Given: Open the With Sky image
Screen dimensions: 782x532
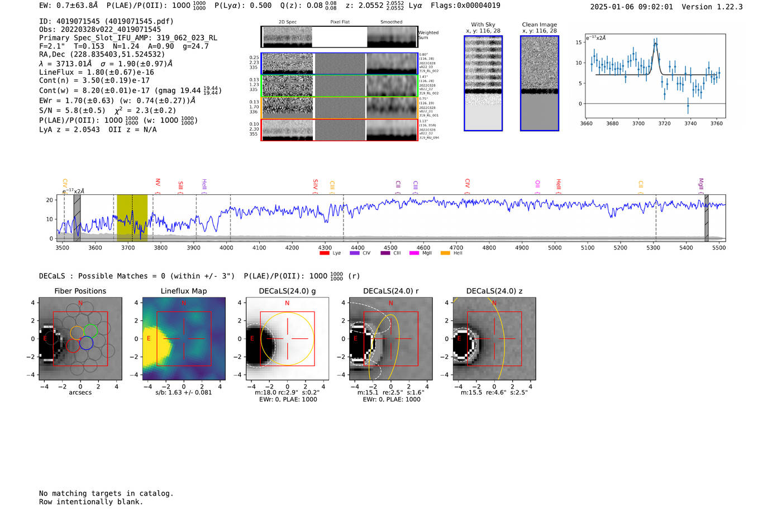Looking at the screenshot, I should coord(483,83).
